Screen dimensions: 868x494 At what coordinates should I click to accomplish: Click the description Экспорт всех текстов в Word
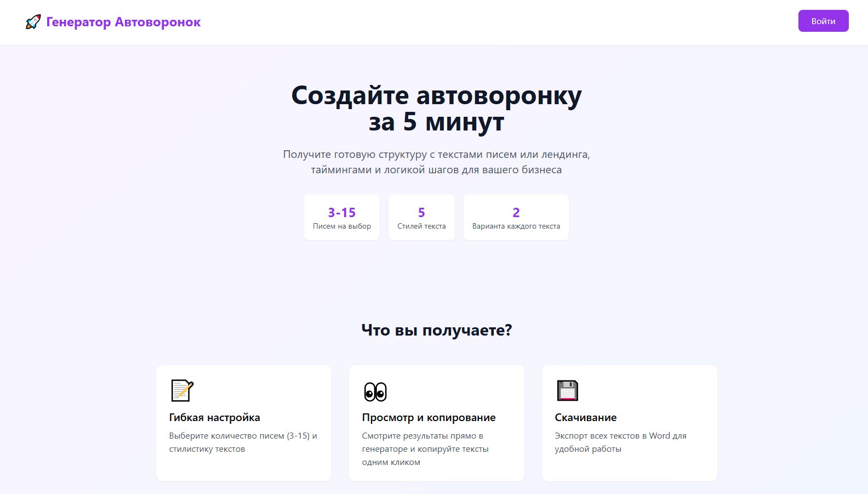tap(620, 442)
